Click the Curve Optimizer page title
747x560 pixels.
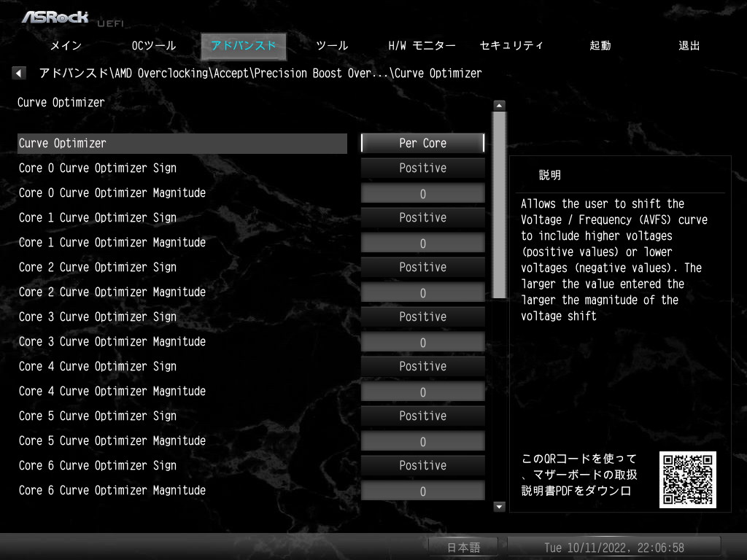pyautogui.click(x=61, y=102)
